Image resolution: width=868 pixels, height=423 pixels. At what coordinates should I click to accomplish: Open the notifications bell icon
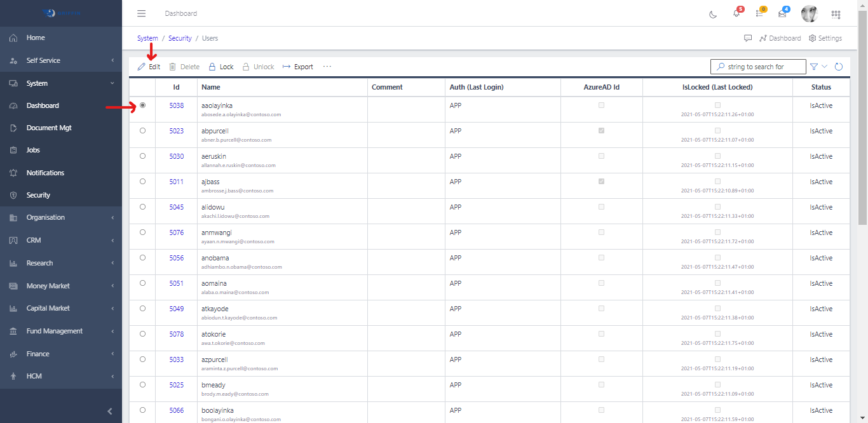click(x=736, y=13)
